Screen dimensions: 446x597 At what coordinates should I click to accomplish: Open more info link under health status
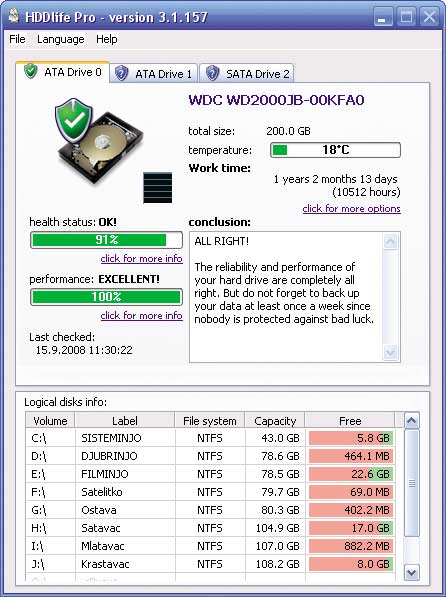coord(141,259)
